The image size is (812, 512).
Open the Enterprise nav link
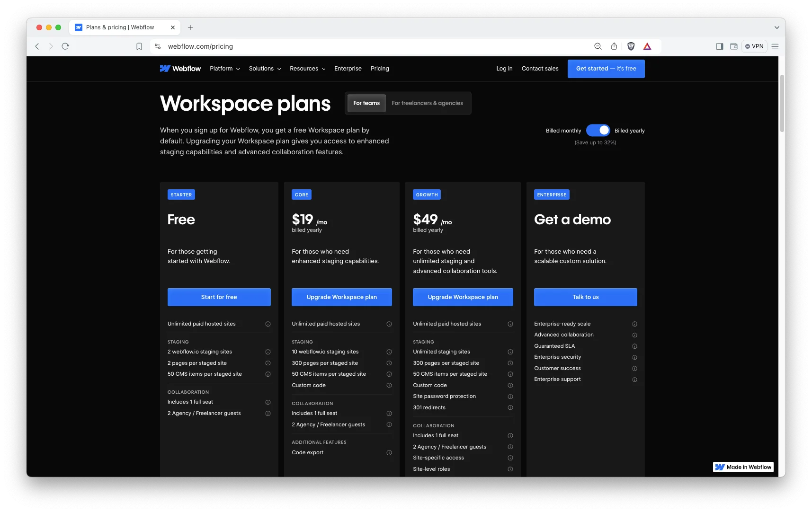click(348, 69)
